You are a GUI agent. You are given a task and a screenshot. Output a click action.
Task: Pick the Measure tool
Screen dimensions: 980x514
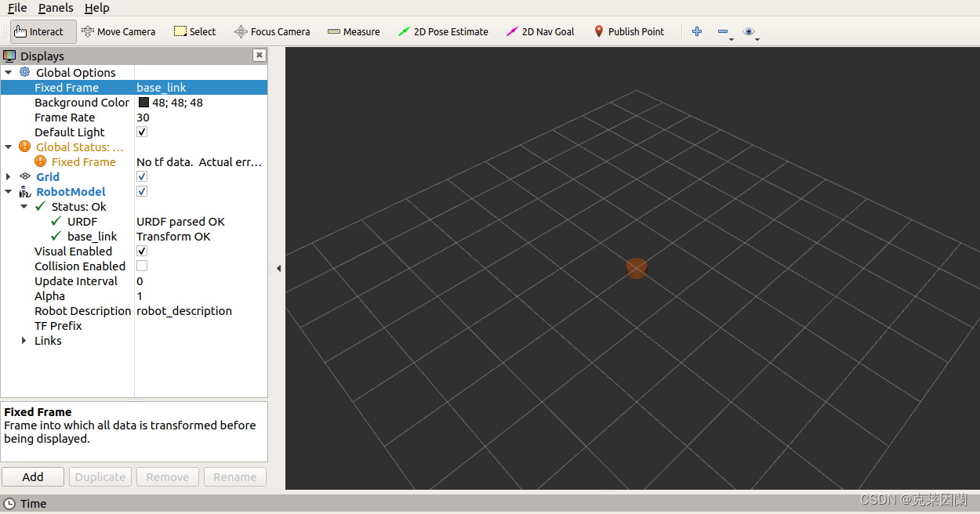click(x=354, y=31)
